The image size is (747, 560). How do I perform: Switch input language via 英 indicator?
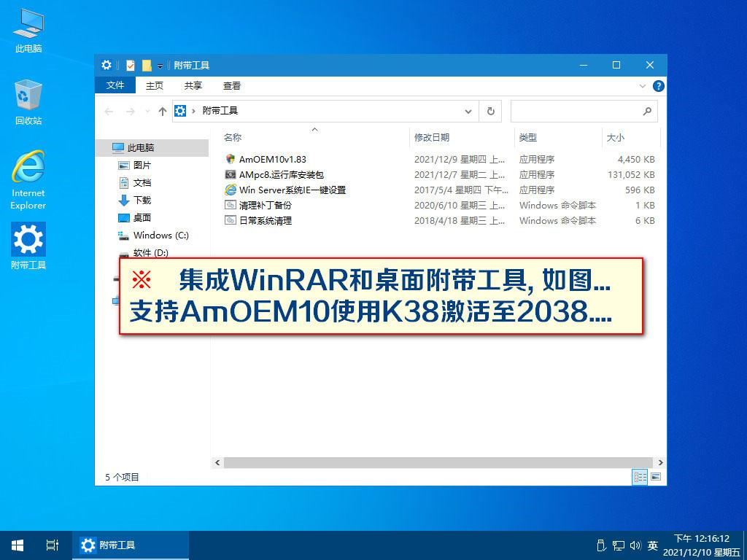tap(653, 545)
